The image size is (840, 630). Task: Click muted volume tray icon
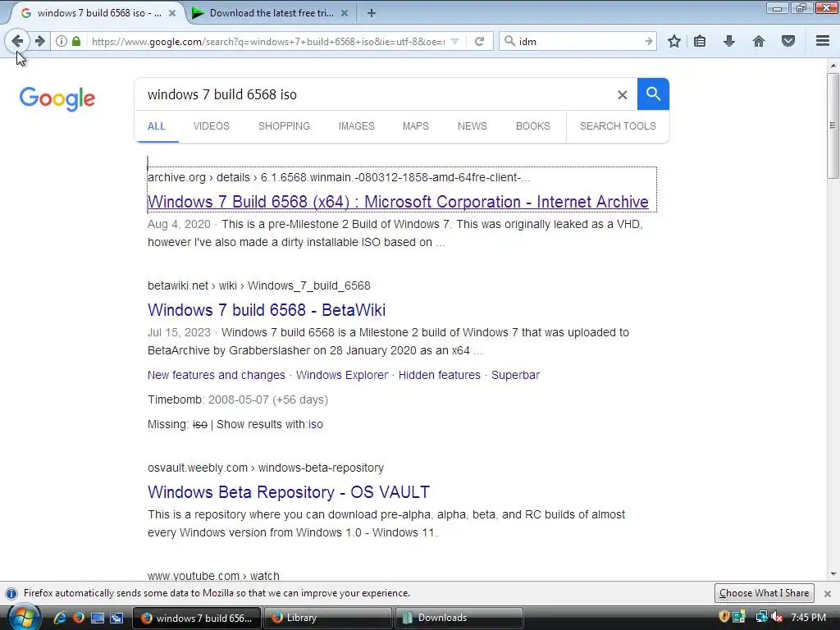(x=778, y=617)
